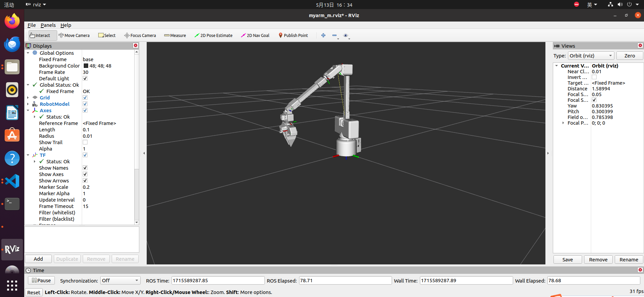
Task: Open Files from the dock
Action: click(12, 67)
